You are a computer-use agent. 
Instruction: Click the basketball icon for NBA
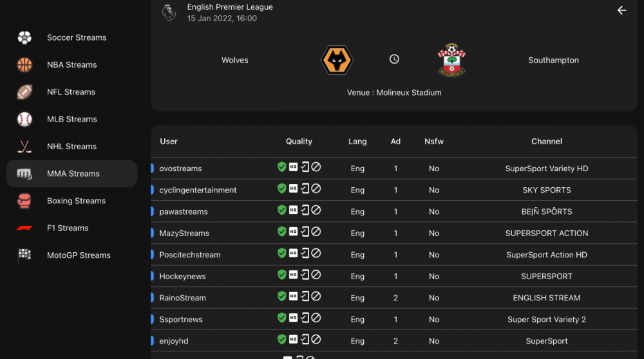pyautogui.click(x=24, y=65)
